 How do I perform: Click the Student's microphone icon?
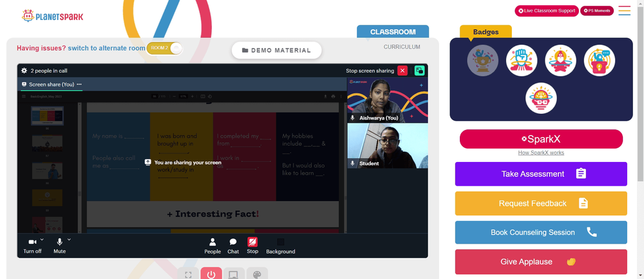point(352,163)
